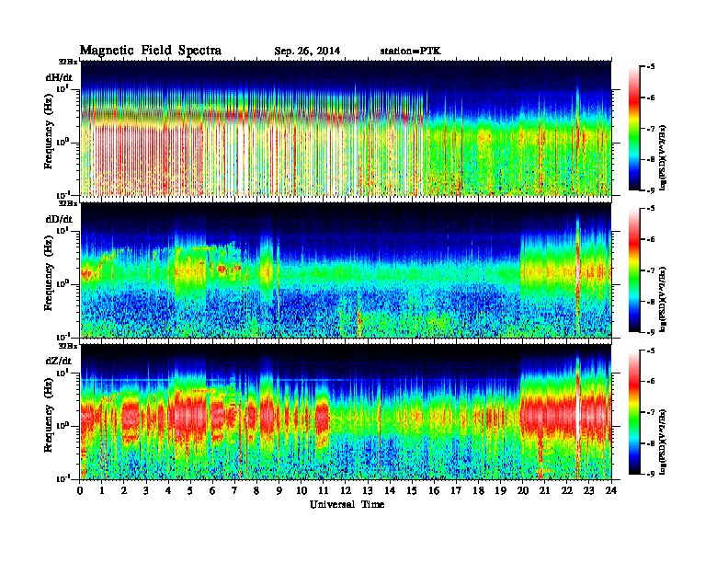Click the log(PSD) label beside dZ/dt color bar
The image size is (728, 563).
point(664,441)
